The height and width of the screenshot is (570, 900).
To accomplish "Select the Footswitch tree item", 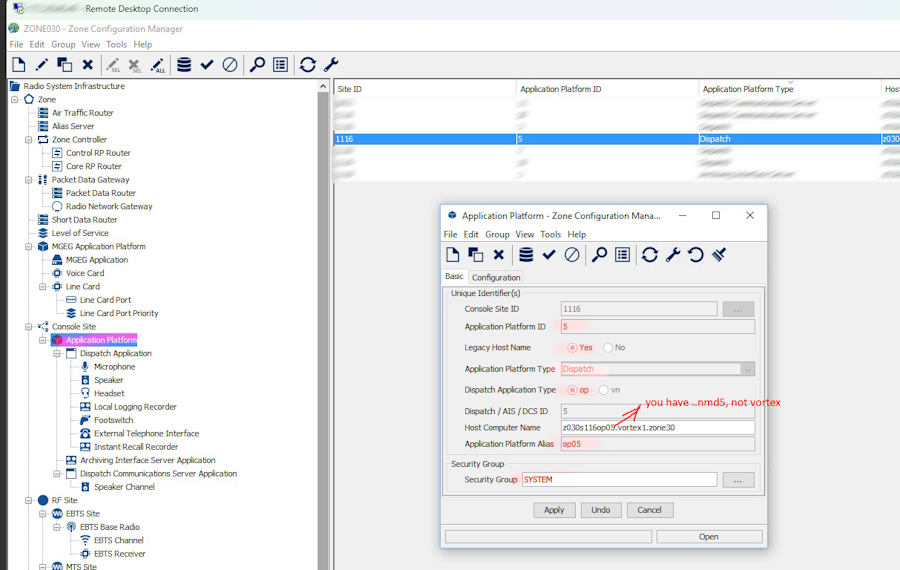I will click(x=114, y=420).
